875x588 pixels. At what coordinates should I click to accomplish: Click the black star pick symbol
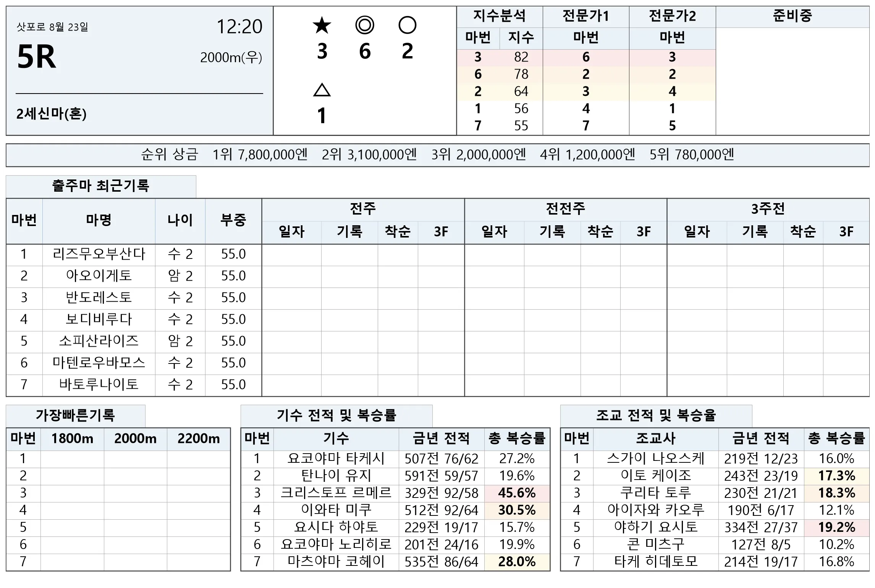(322, 25)
